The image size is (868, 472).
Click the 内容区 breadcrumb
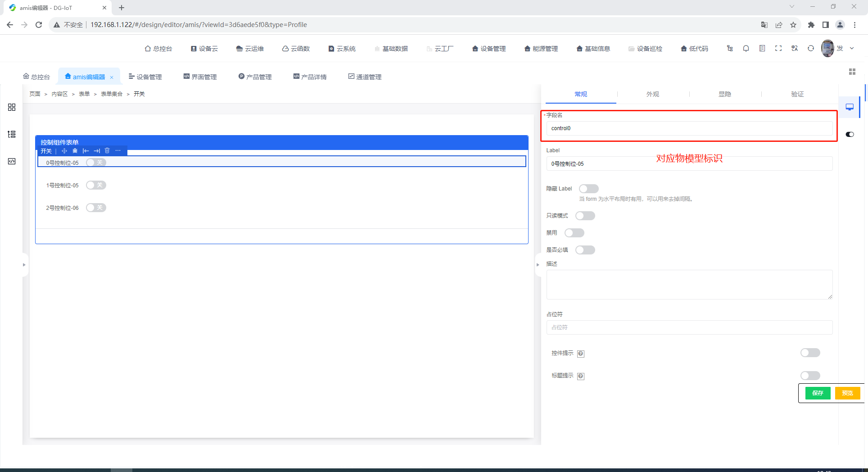(x=59, y=94)
